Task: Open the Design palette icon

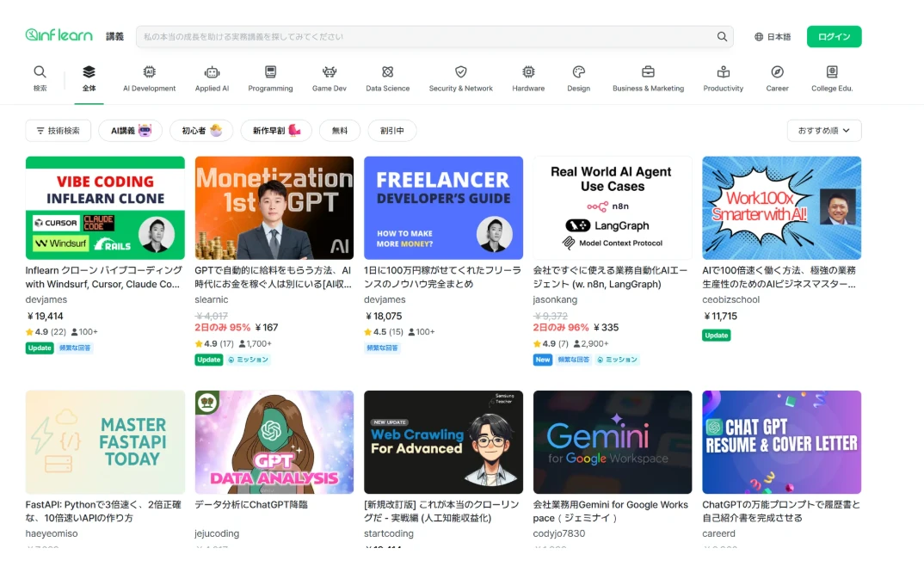Action: [578, 72]
